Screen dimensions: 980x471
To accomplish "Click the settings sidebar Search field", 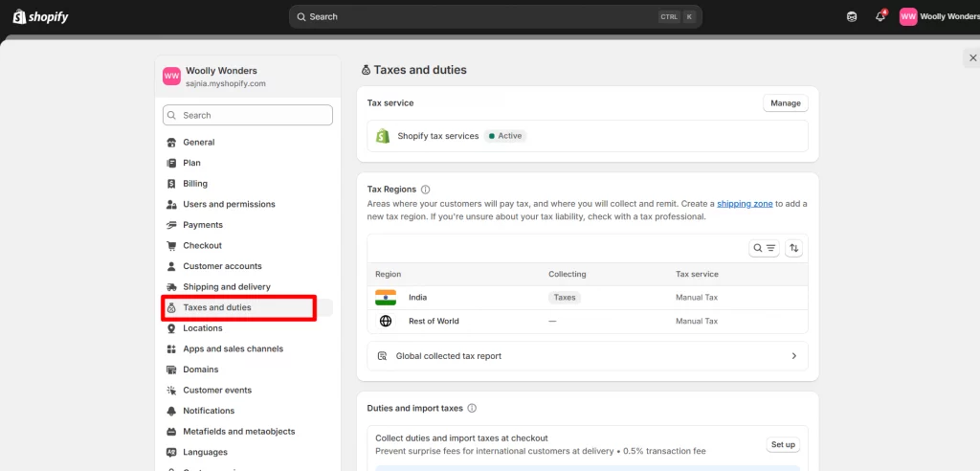I will tap(248, 115).
